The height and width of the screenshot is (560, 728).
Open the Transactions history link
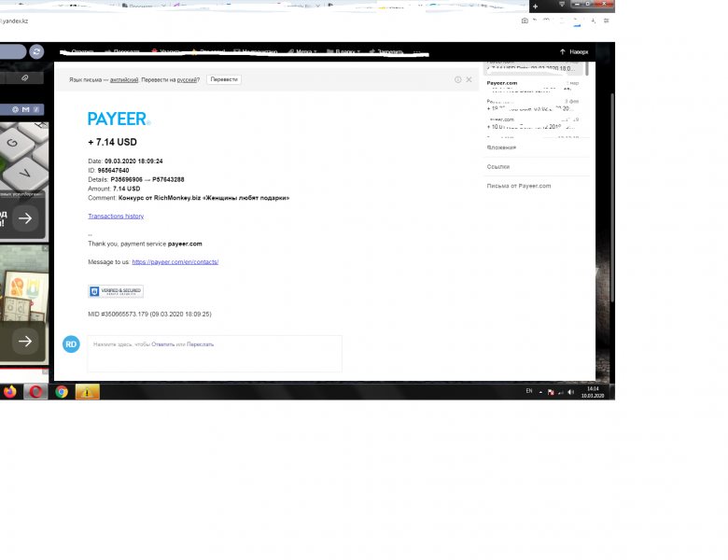pos(116,216)
